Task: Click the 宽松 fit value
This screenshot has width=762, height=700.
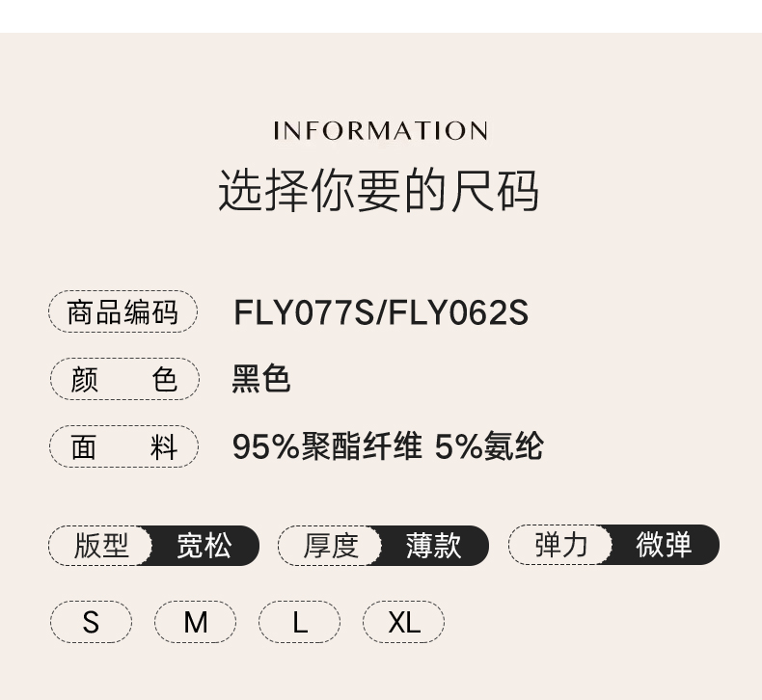Action: pos(204,546)
